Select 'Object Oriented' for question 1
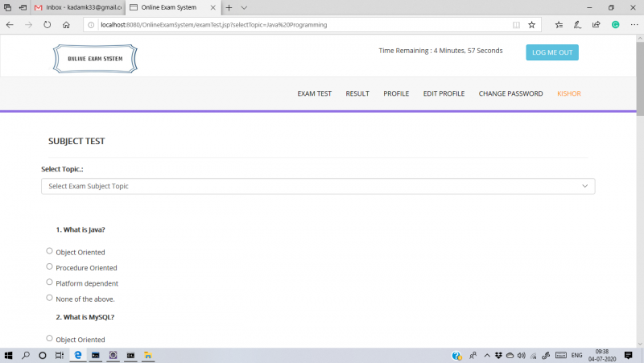Image resolution: width=644 pixels, height=363 pixels. pyautogui.click(x=49, y=251)
